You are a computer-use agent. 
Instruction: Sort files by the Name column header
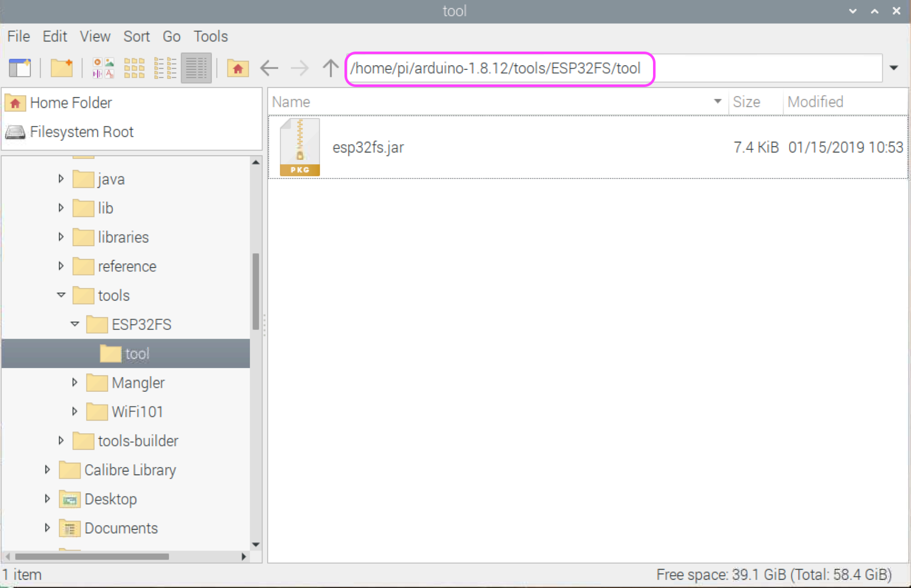tap(498, 102)
